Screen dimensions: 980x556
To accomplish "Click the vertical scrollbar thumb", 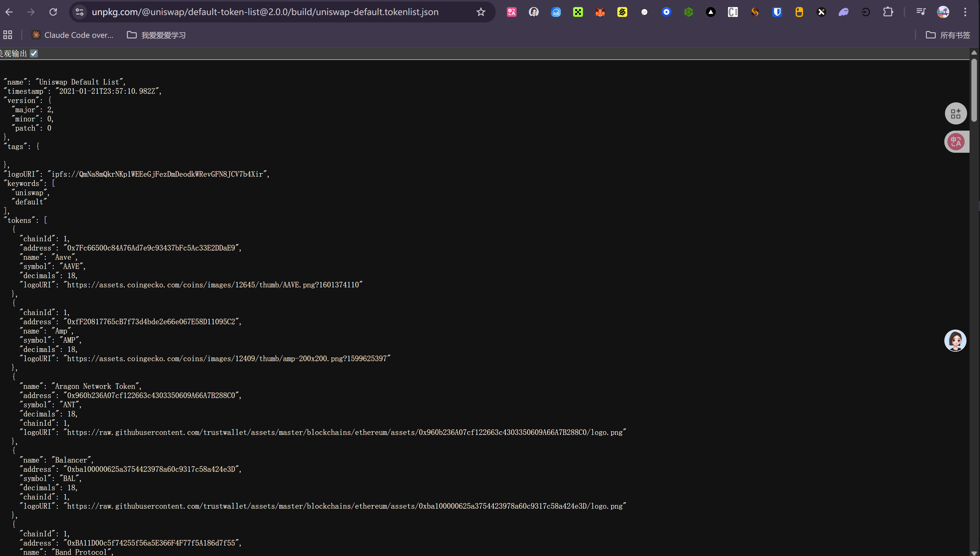I will pos(974,90).
